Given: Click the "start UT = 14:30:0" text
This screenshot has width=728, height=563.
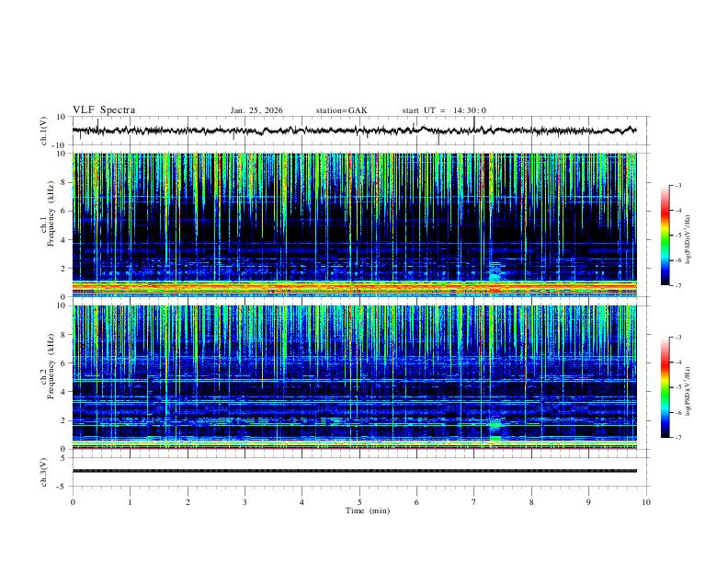Looking at the screenshot, I should [444, 110].
